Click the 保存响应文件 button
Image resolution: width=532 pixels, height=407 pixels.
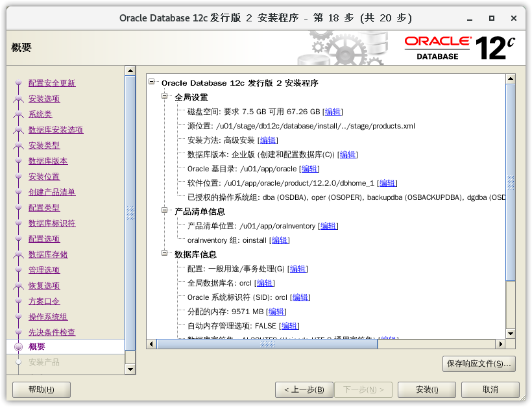point(479,364)
